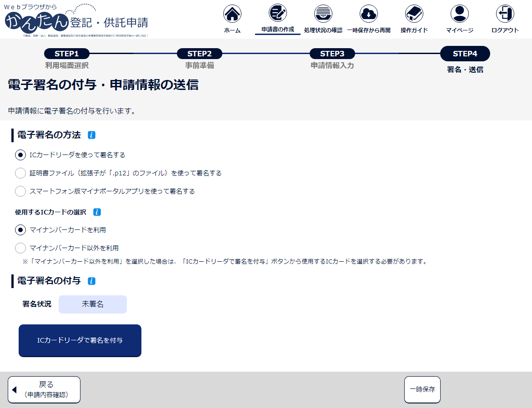Open the 申請書の作成 document icon
Screen dimensions: 532x408
pyautogui.click(x=277, y=14)
